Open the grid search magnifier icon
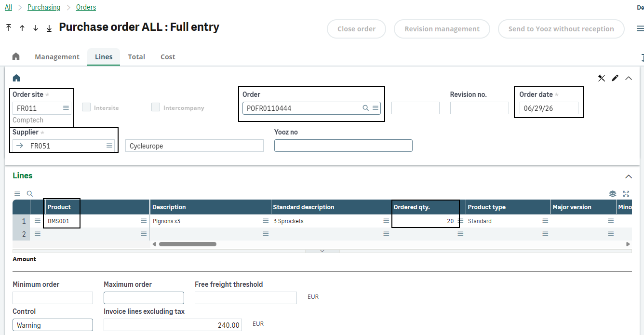The image size is (644, 335). 30,194
